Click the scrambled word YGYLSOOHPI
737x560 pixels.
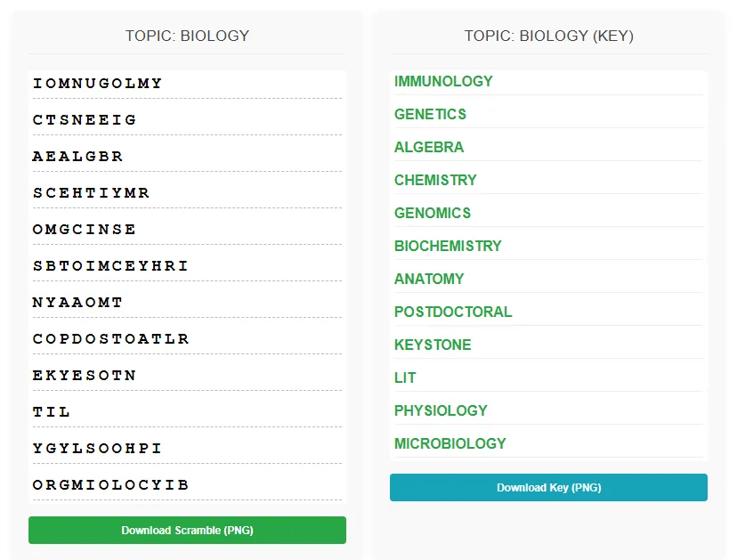pos(98,449)
